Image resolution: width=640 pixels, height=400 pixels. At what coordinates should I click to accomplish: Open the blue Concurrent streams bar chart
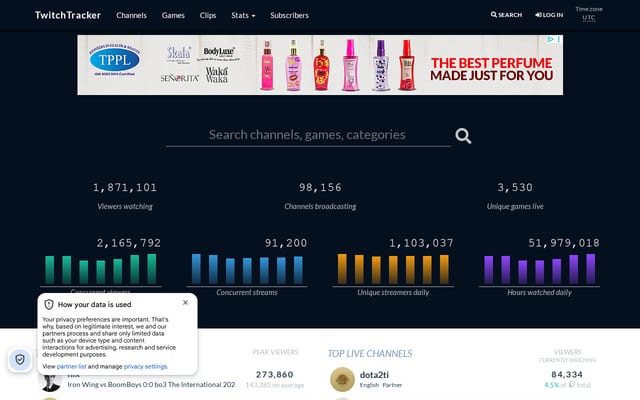247,269
